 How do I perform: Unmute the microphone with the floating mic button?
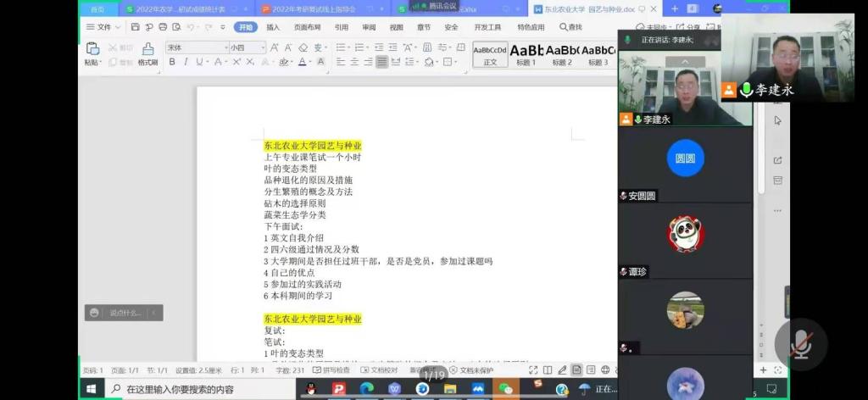(x=800, y=343)
